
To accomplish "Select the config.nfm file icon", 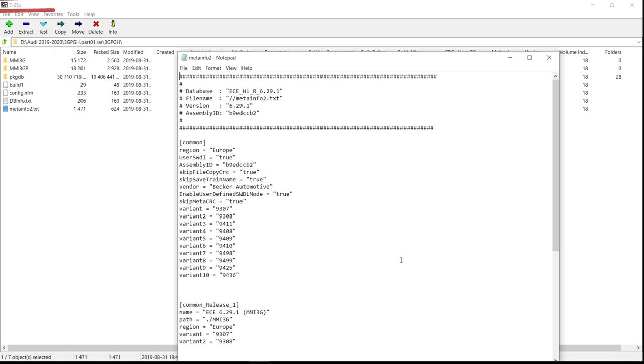I will click(x=5, y=93).
